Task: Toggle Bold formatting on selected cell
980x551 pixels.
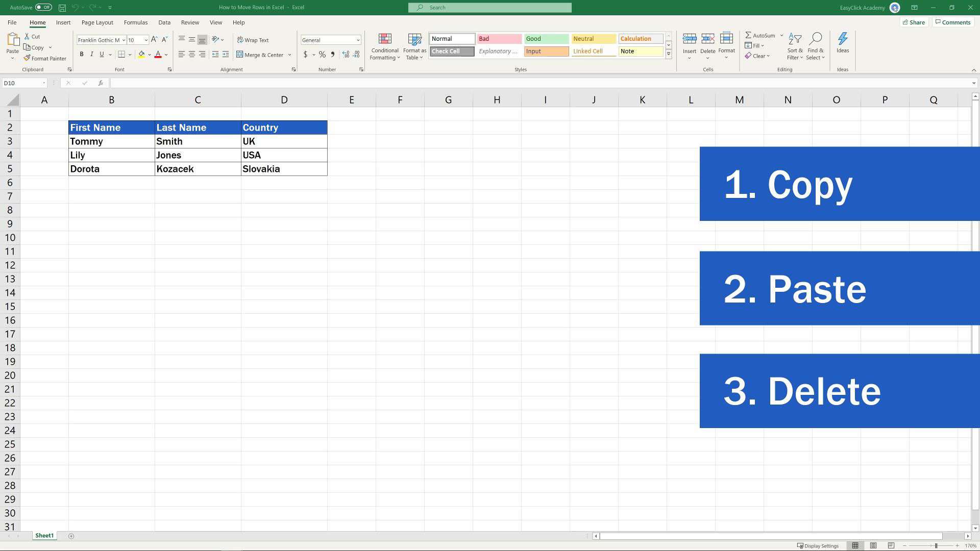Action: pos(81,55)
